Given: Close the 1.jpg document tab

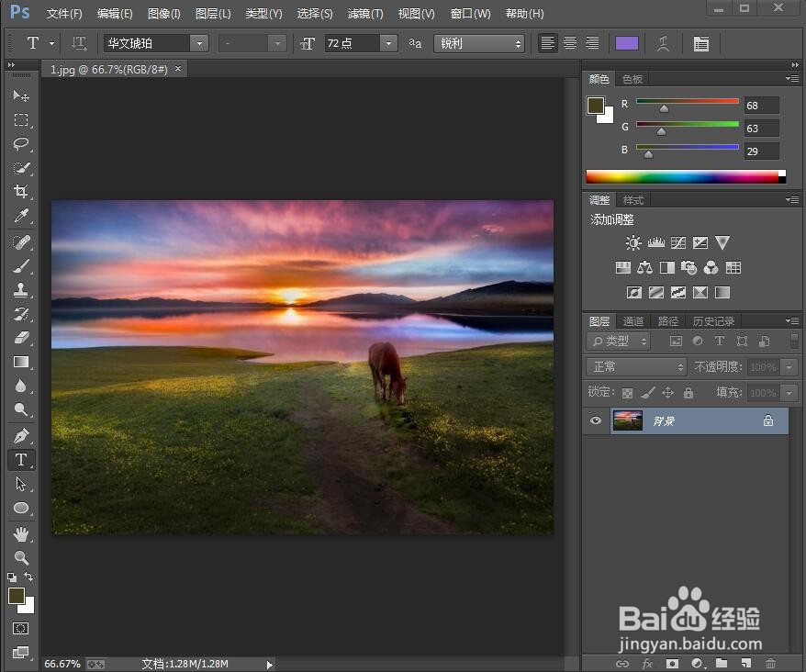Looking at the screenshot, I should click(178, 68).
